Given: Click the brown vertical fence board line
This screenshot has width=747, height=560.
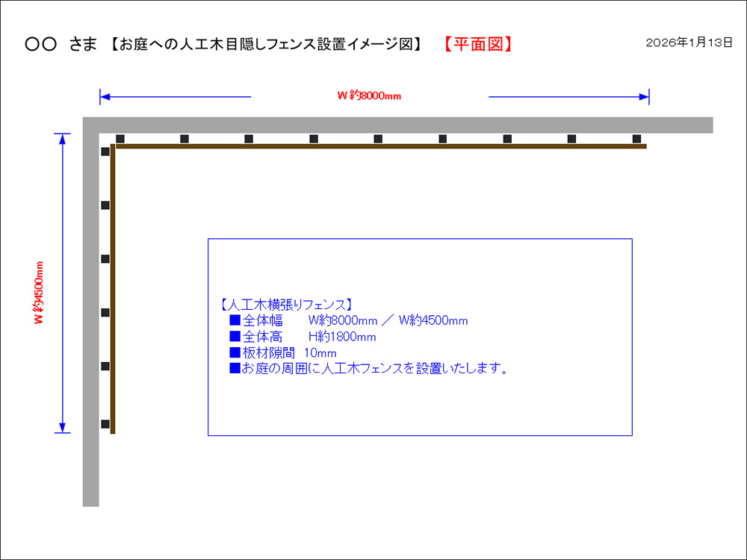Looking at the screenshot, I should pyautogui.click(x=113, y=288).
